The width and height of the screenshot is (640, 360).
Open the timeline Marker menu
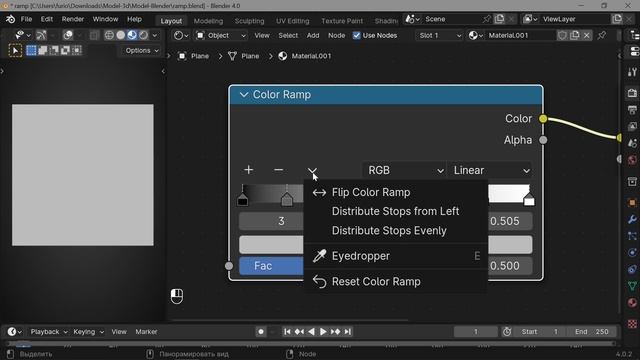[146, 332]
